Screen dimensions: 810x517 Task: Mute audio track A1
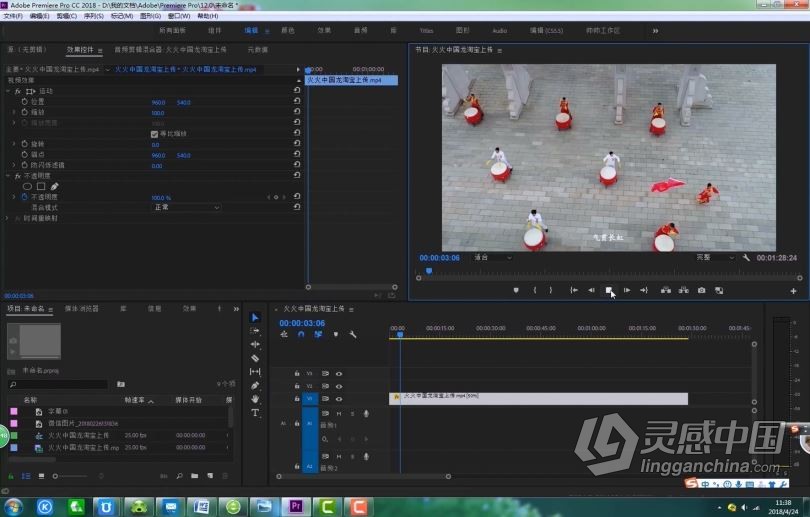pyautogui.click(x=339, y=413)
